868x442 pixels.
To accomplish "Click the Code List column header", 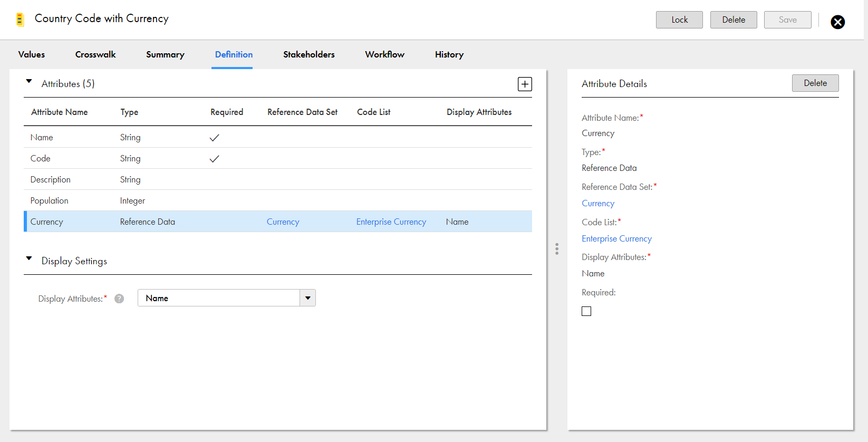I will click(x=373, y=112).
